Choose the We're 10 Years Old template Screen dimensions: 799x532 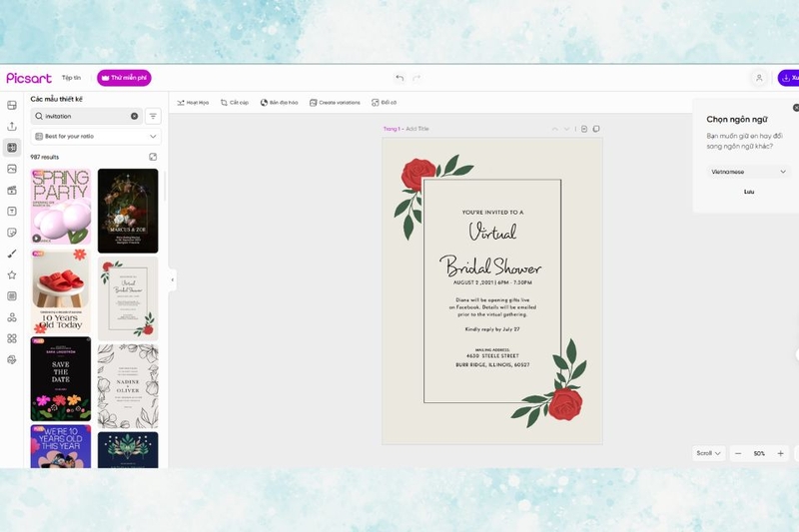(x=61, y=446)
